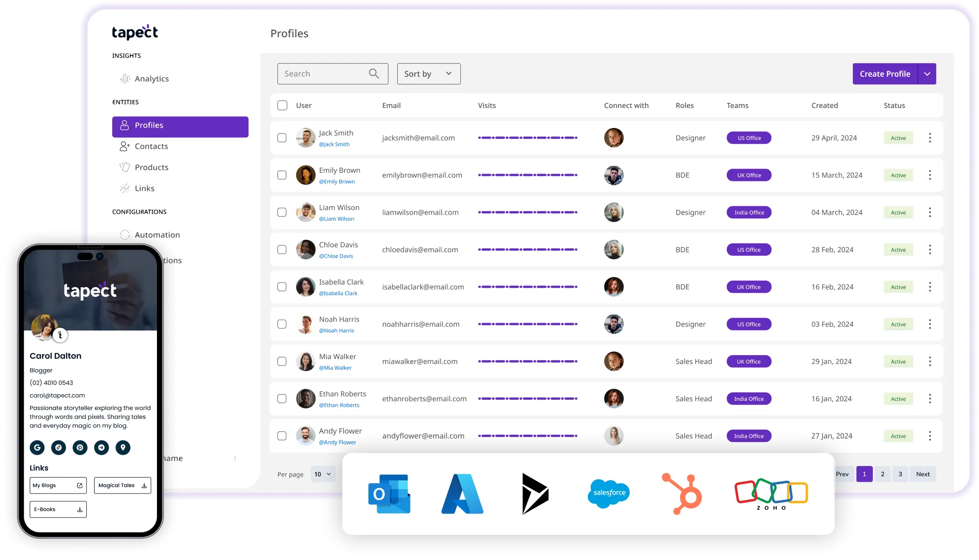Click Next page button
The image size is (979, 560).
click(924, 474)
